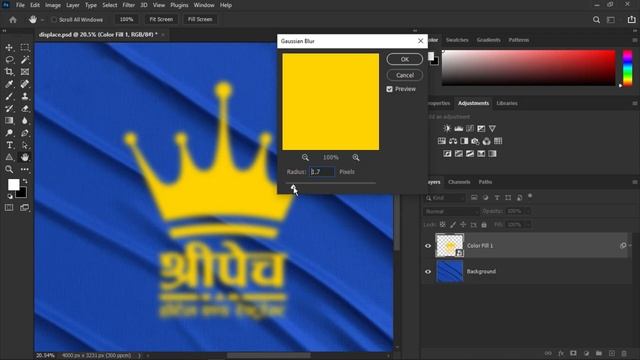Click the Color Fill 1 layer thumbnail
The height and width of the screenshot is (360, 640).
click(449, 246)
